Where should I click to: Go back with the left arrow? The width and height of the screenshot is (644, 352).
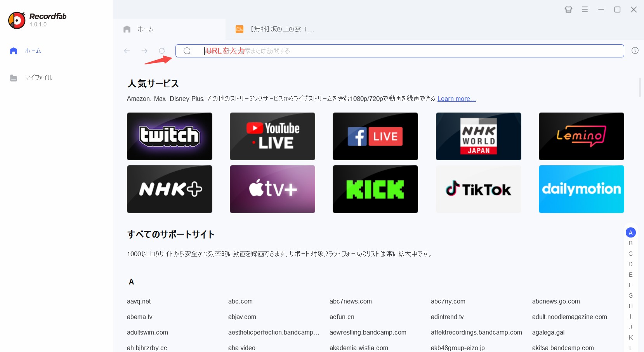pos(127,51)
